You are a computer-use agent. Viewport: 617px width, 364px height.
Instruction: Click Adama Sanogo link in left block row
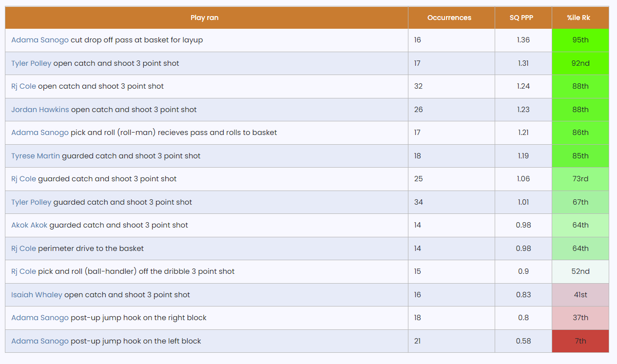(x=40, y=341)
